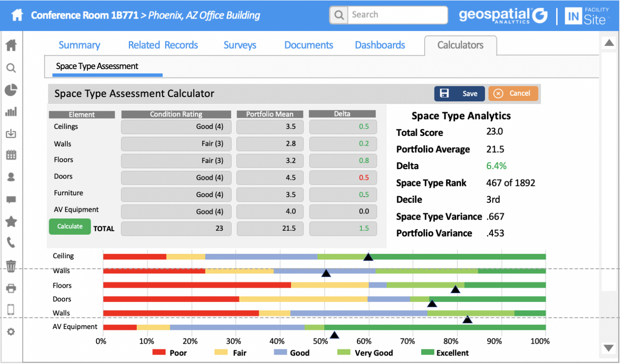
Task: Click the green Delta 6.4% value
Action: 496,166
